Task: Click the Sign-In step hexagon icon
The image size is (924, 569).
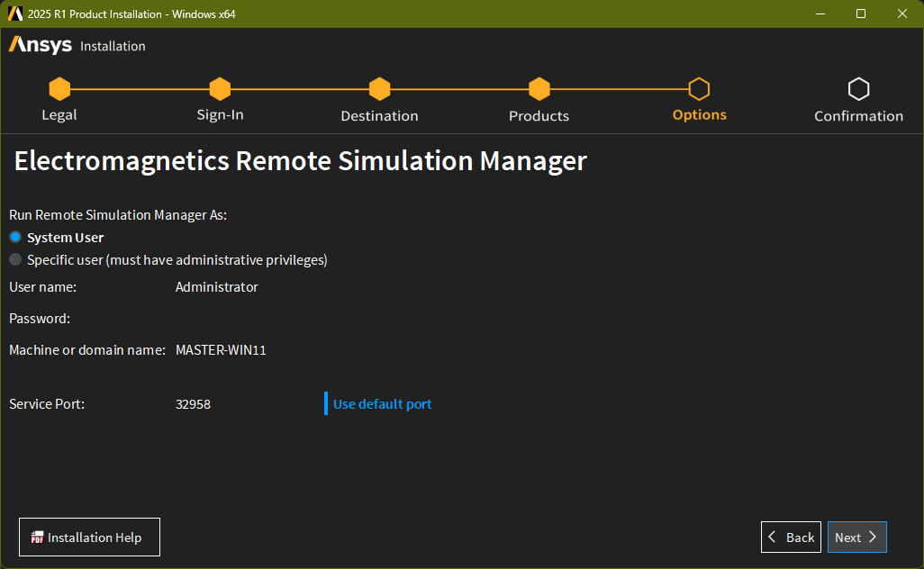Action: click(x=220, y=89)
